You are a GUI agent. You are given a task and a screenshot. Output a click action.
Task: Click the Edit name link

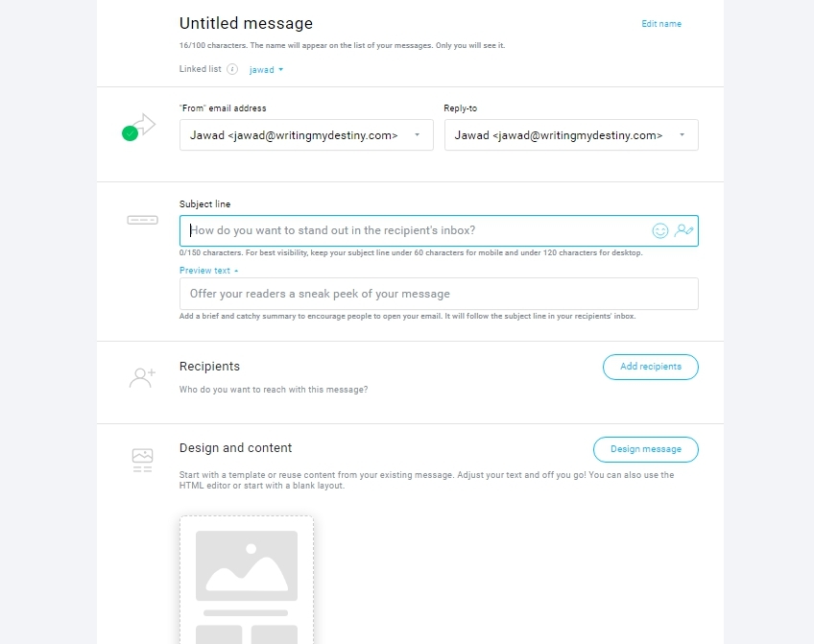[x=661, y=24]
